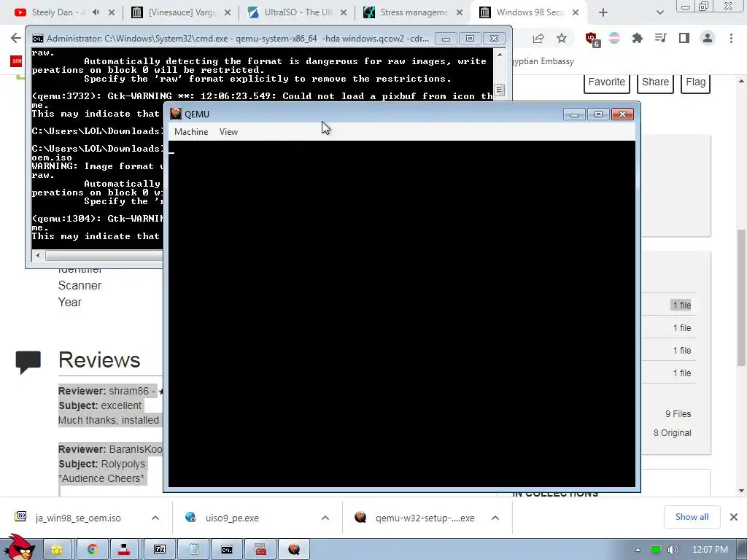
Task: Open the volume speaker tray icon
Action: (x=673, y=550)
